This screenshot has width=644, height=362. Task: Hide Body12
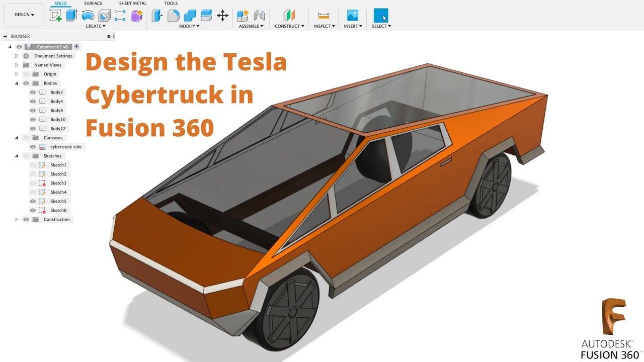(x=33, y=129)
